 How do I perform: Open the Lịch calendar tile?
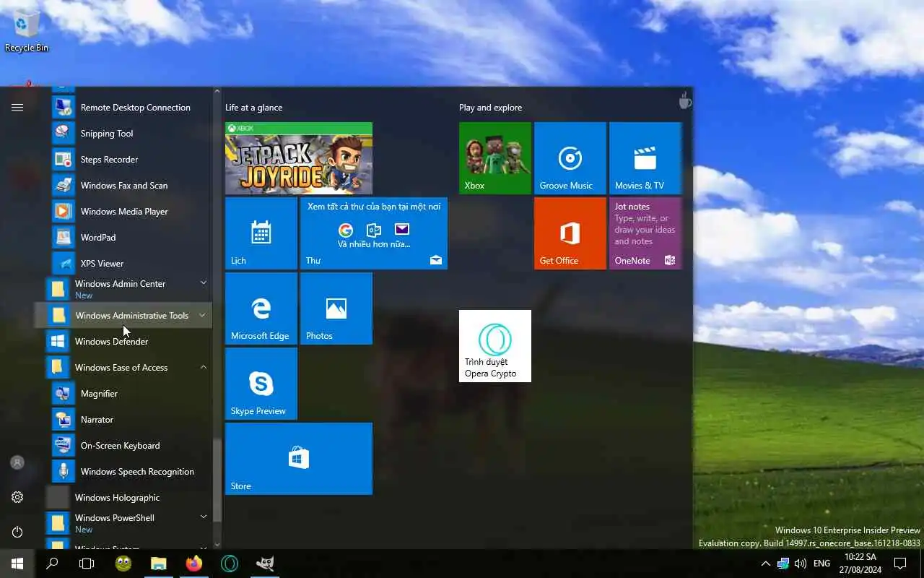pyautogui.click(x=261, y=233)
